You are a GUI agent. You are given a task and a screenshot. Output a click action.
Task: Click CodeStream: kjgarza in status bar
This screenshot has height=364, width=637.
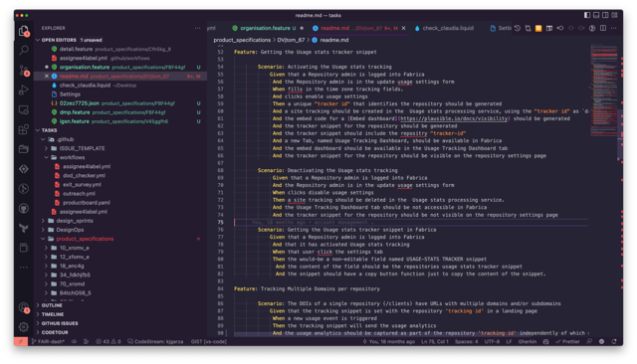[155, 342]
